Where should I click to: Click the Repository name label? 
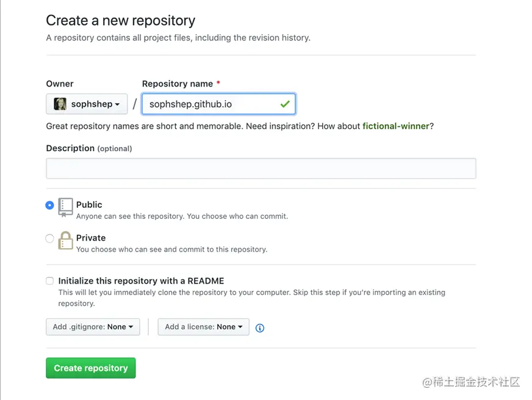point(178,84)
